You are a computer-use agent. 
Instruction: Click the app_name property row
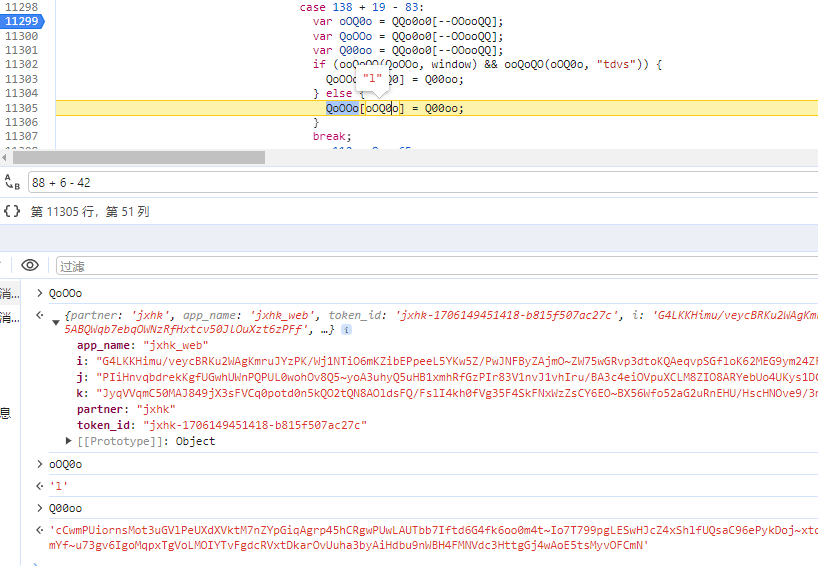(110, 345)
